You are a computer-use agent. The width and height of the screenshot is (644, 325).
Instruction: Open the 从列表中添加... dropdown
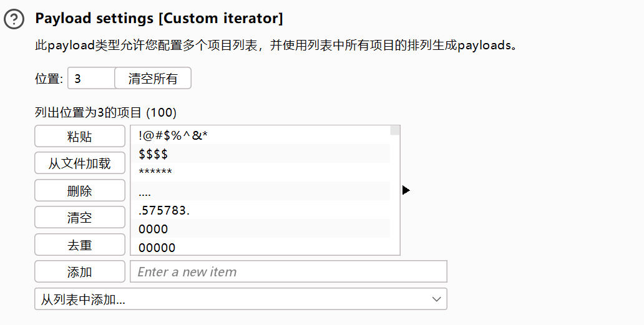click(x=240, y=299)
